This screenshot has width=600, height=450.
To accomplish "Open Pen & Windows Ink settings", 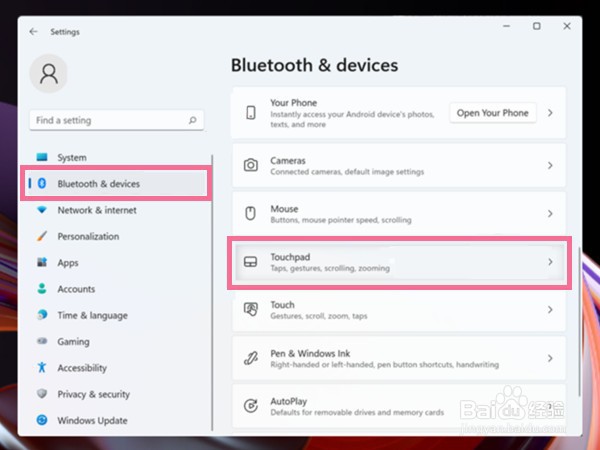I will pos(399,358).
